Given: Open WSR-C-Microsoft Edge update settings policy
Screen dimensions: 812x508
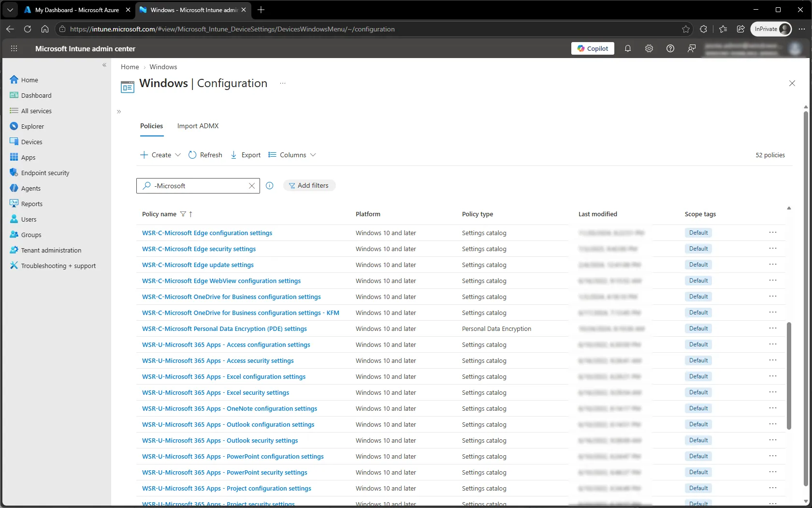Looking at the screenshot, I should point(198,265).
